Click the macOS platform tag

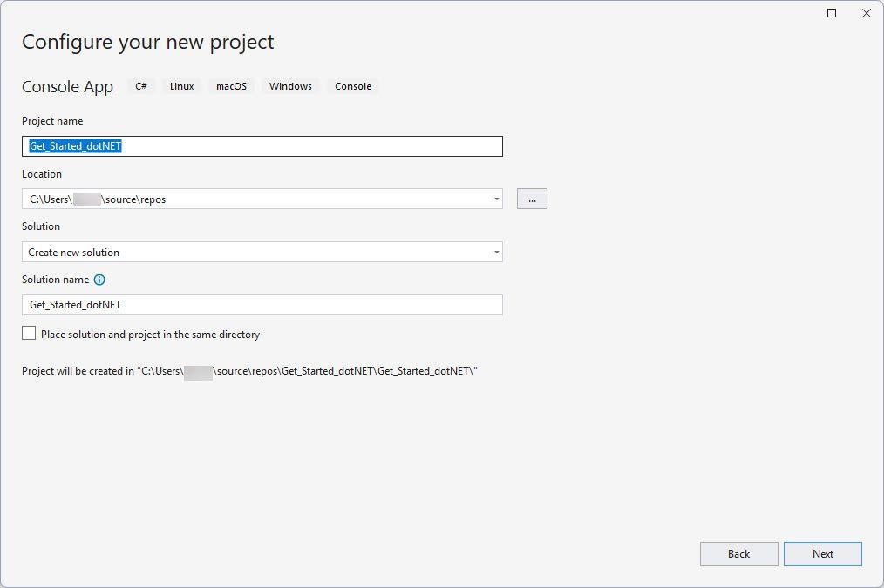pos(231,86)
